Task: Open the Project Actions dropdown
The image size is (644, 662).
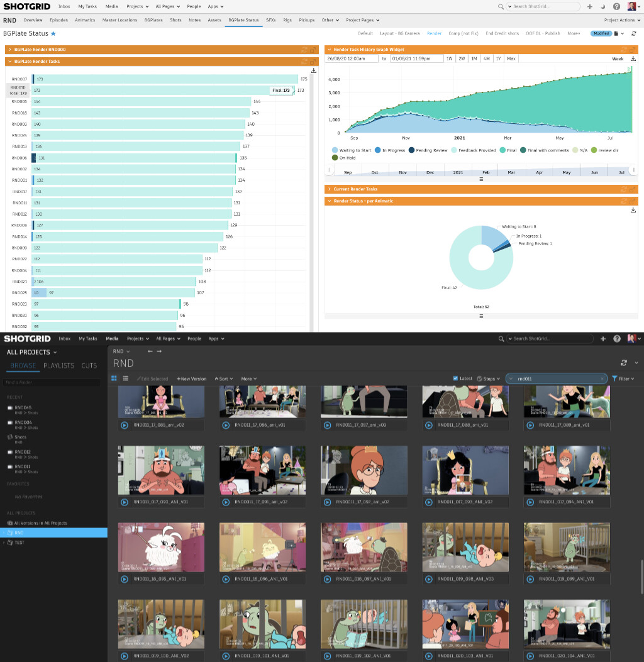Action: click(621, 20)
